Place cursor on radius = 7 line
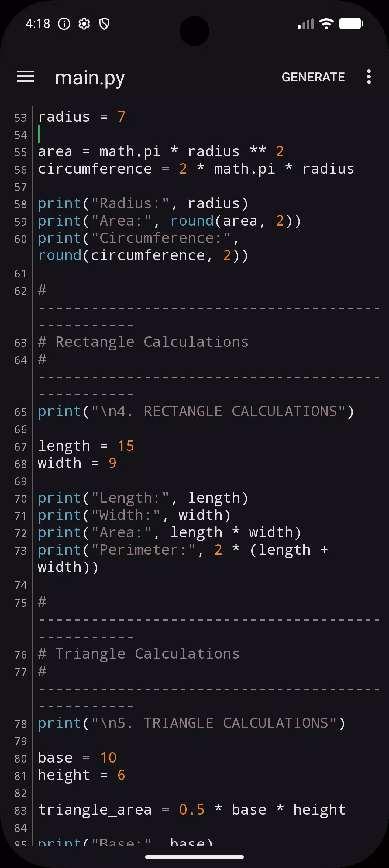This screenshot has height=868, width=389. [81, 117]
